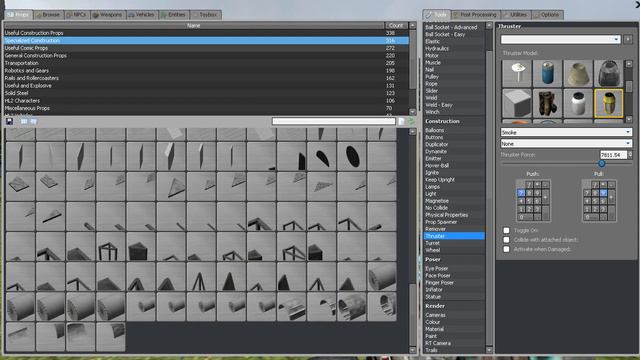This screenshot has width=640, height=360.
Task: Pick the yellow canister thruster model
Action: coord(609,103)
